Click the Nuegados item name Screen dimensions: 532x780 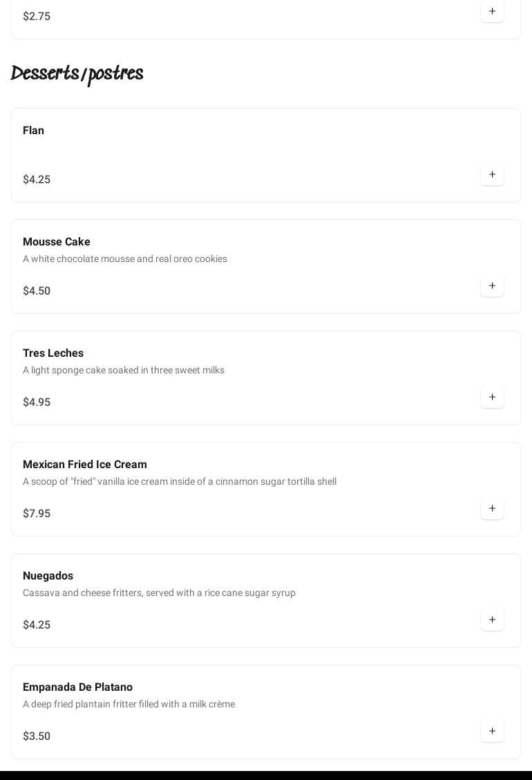(x=48, y=576)
